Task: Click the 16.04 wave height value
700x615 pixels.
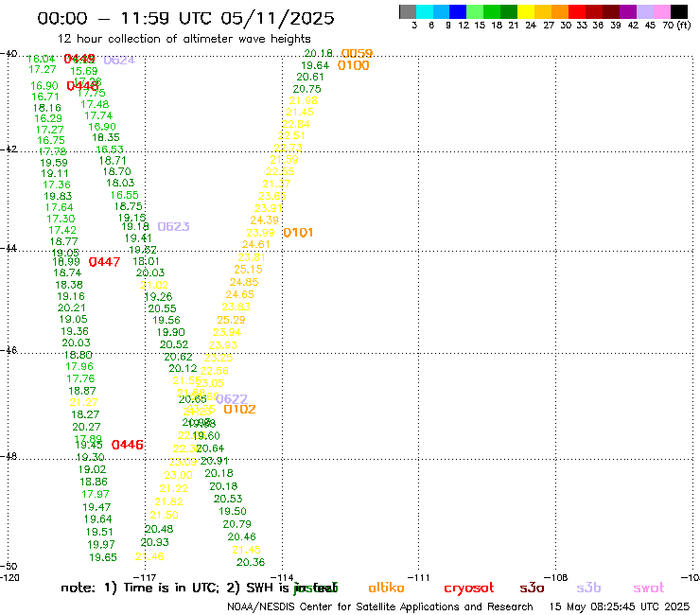Action: 41,59
